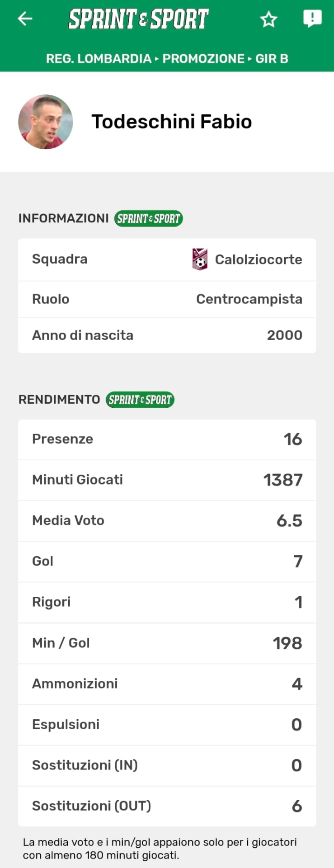The height and width of the screenshot is (868, 334).
Task: Tap the Sprint e Sport badge beside Rendimento
Action: pyautogui.click(x=140, y=400)
